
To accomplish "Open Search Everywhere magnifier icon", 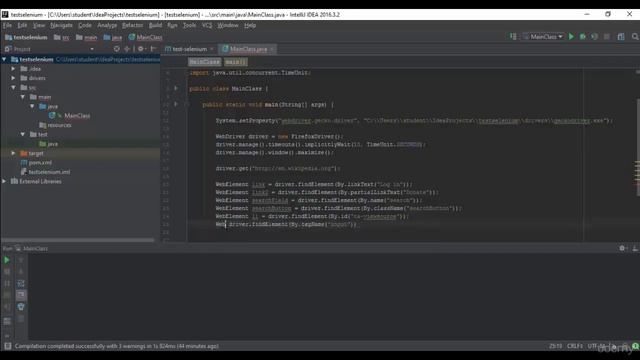I will [635, 37].
